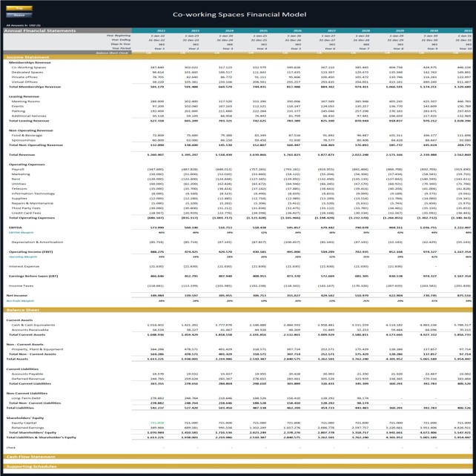Select the Total Liabilities & Shareholder's Equity label

[42, 437]
